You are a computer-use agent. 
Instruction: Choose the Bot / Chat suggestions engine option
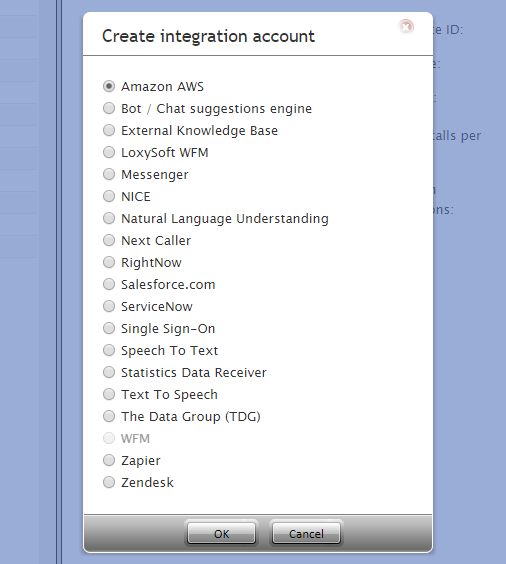point(109,108)
